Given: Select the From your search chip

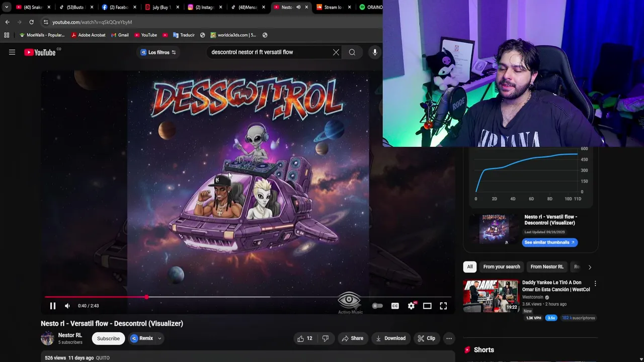Looking at the screenshot, I should (x=502, y=267).
